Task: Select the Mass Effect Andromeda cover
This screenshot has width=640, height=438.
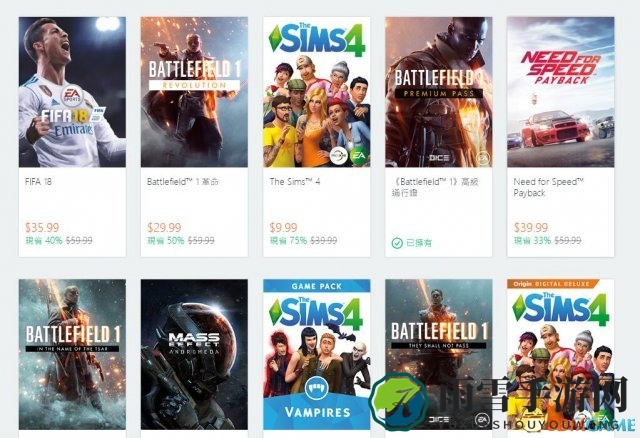Action: (x=194, y=354)
